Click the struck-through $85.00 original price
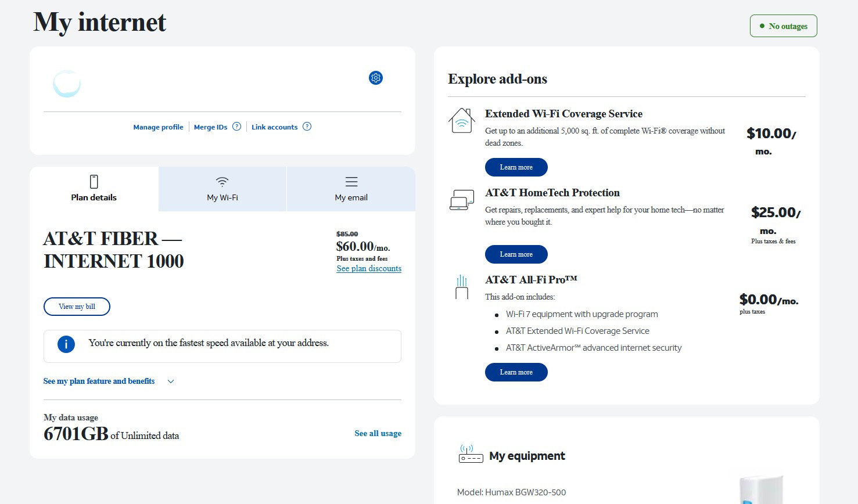The height and width of the screenshot is (504, 858). click(x=347, y=234)
